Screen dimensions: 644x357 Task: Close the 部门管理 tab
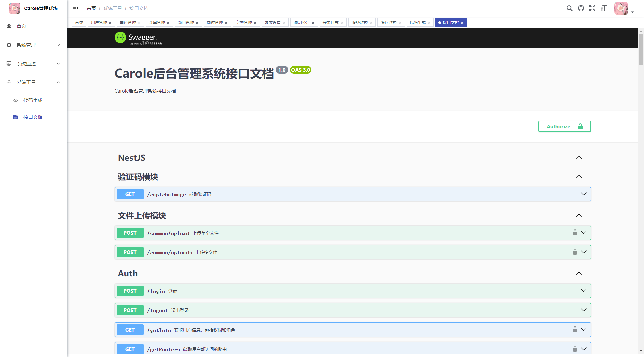click(x=197, y=23)
